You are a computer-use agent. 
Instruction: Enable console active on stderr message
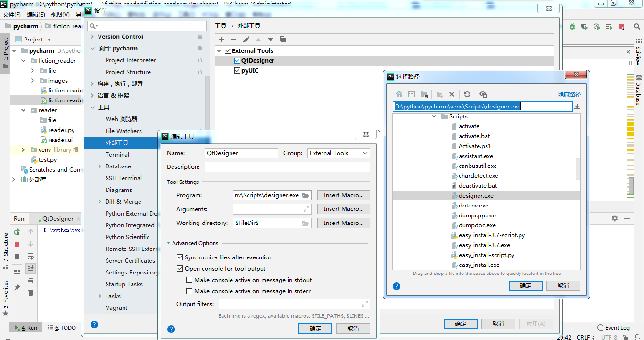[190, 291]
